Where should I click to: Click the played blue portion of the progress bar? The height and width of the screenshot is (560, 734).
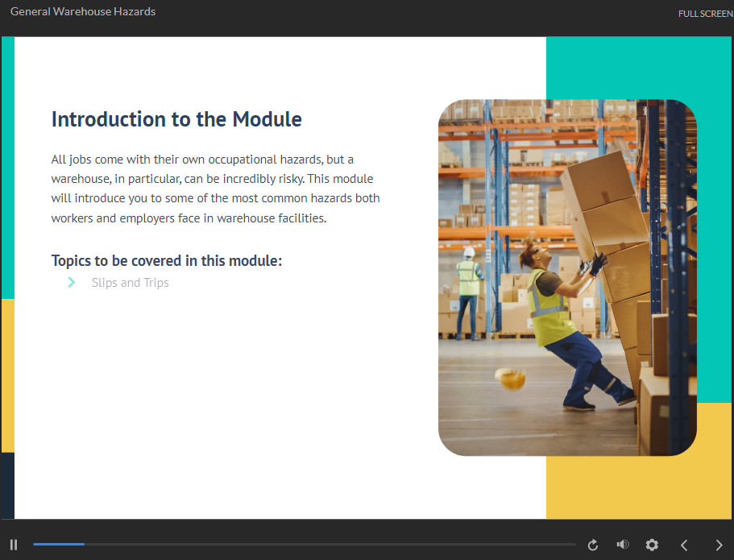tap(58, 545)
